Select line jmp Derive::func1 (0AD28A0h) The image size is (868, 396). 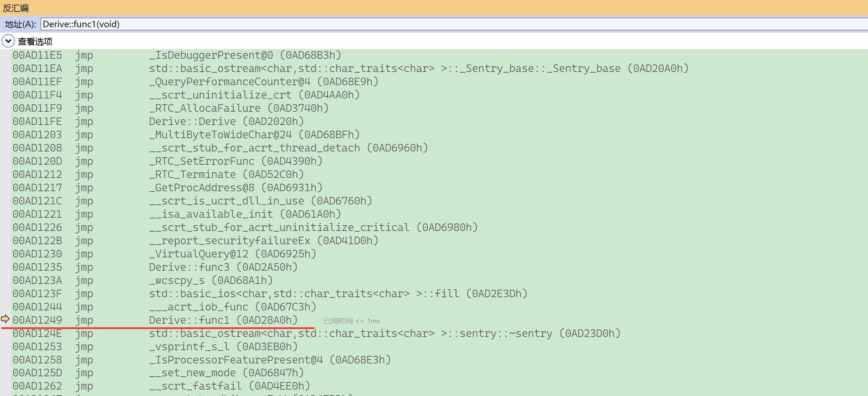tap(223, 320)
